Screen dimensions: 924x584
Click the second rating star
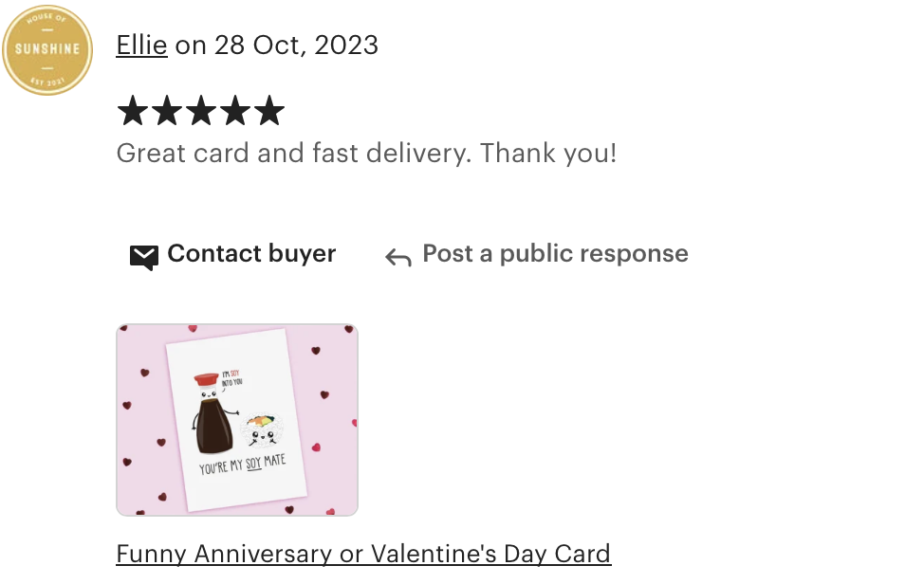[167, 110]
